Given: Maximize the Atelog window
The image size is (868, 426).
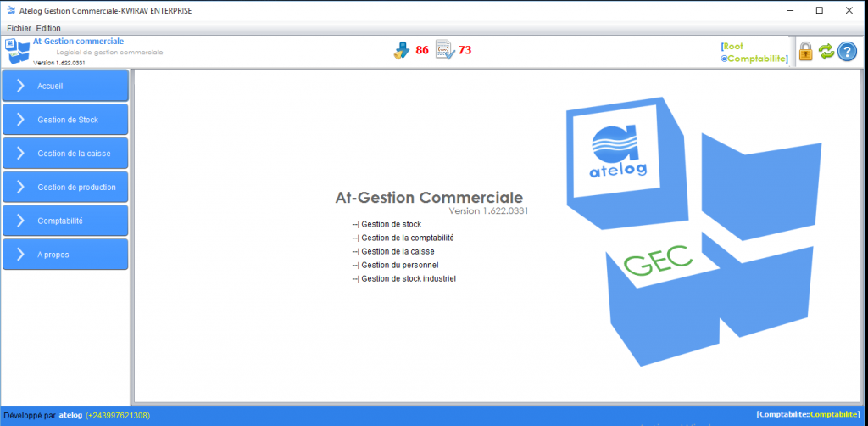Looking at the screenshot, I should tap(820, 10).
